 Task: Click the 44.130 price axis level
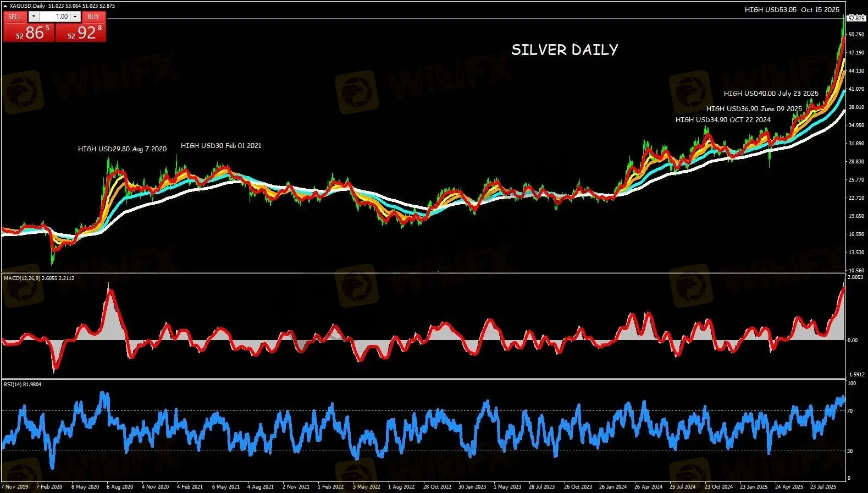click(856, 71)
